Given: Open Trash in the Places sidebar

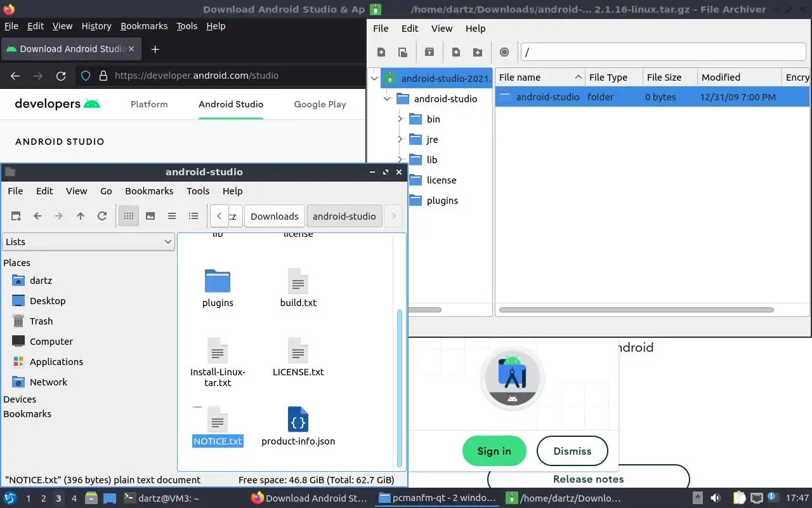Looking at the screenshot, I should pyautogui.click(x=41, y=321).
